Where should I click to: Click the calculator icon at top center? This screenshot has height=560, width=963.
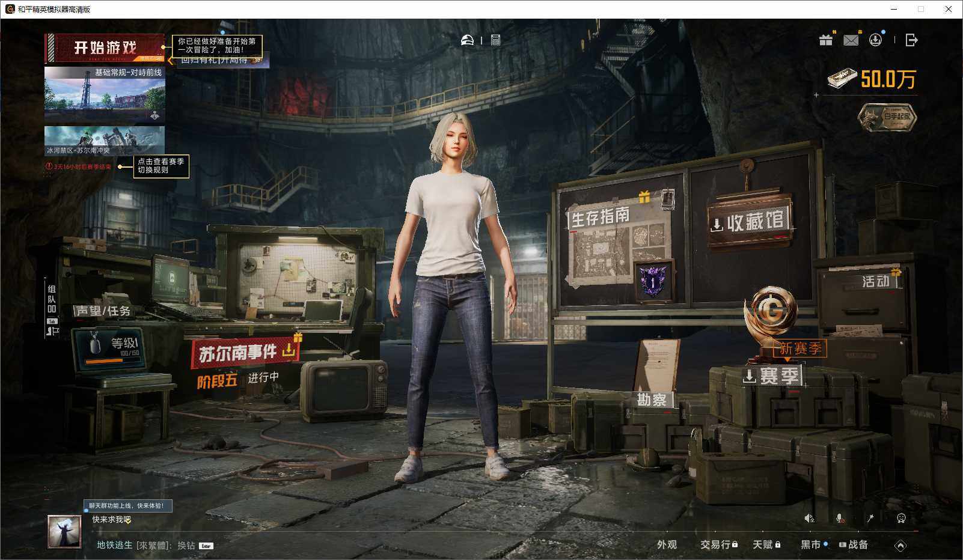point(495,40)
